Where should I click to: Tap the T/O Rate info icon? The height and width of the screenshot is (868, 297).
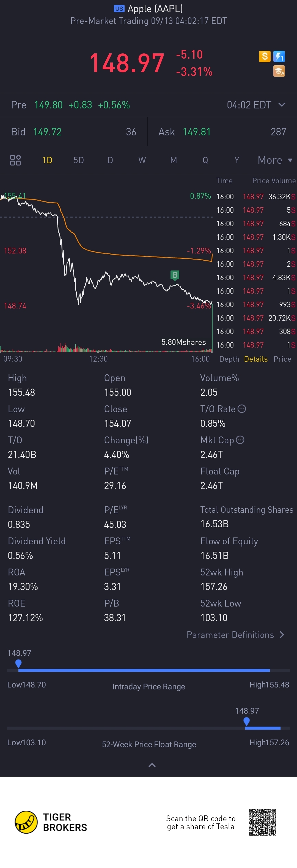[242, 409]
